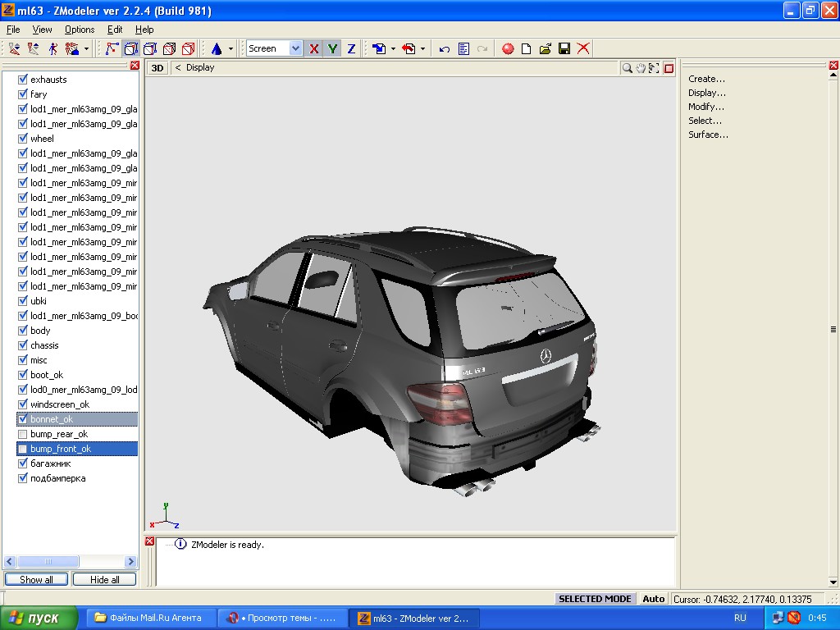840x630 pixels.
Task: Click the first selection pointer tool icon
Action: (x=15, y=48)
